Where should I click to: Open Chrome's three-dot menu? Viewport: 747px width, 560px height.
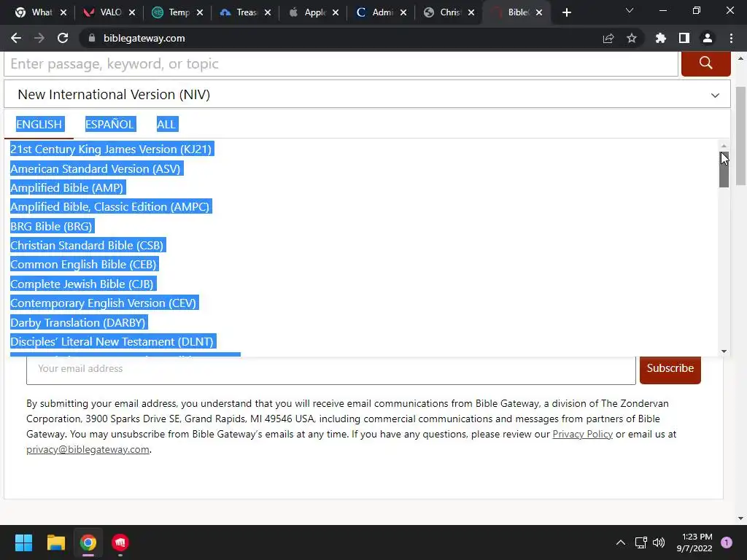point(731,38)
